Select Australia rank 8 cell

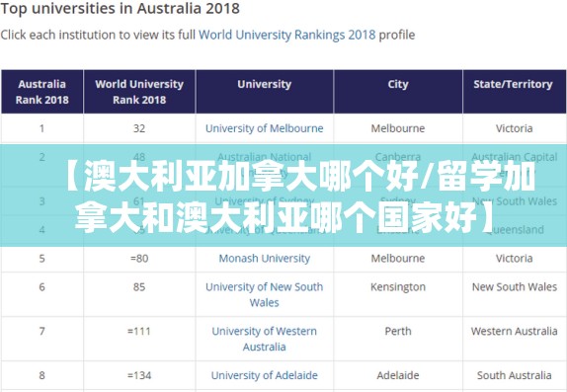click(41, 375)
